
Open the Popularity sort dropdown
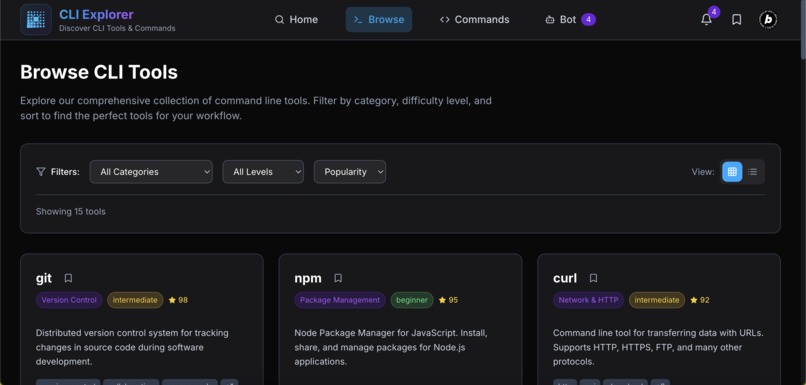coord(350,172)
